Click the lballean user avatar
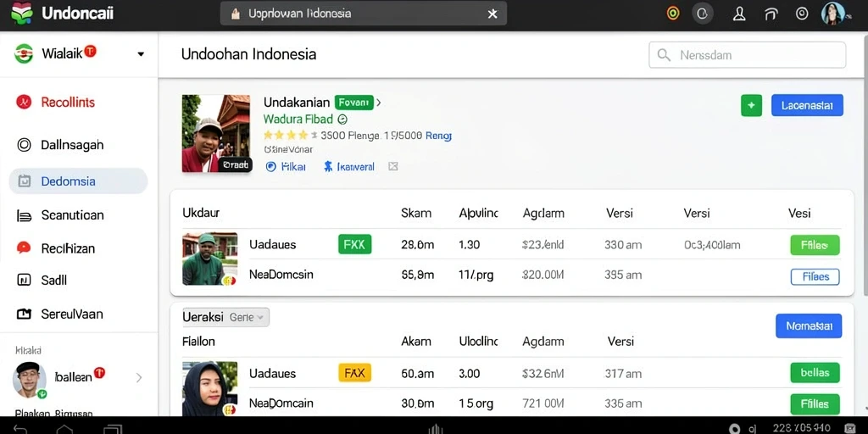The height and width of the screenshot is (434, 868). 30,380
